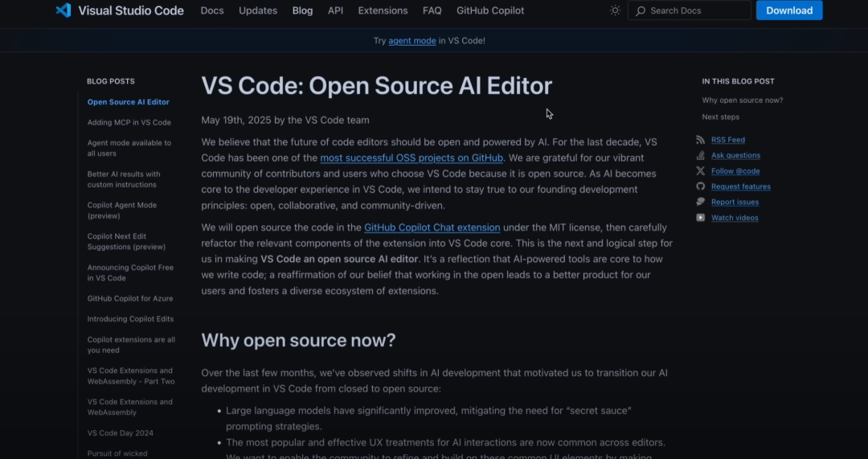Viewport: 868px width, 459px height.
Task: Toggle the light/dark theme sun icon
Action: click(615, 10)
